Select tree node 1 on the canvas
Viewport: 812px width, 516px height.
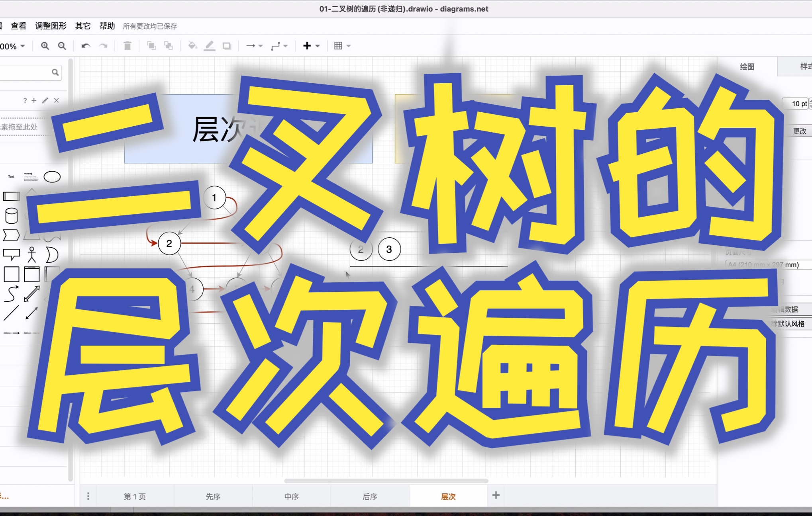[214, 197]
